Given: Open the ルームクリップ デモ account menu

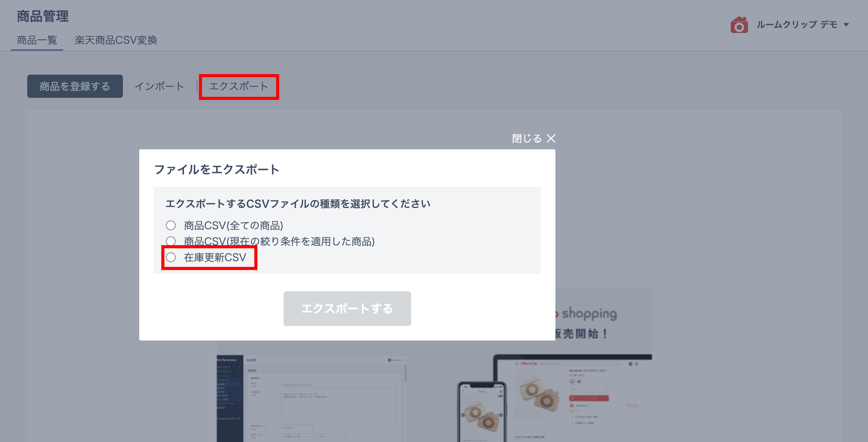Looking at the screenshot, I should (x=797, y=25).
